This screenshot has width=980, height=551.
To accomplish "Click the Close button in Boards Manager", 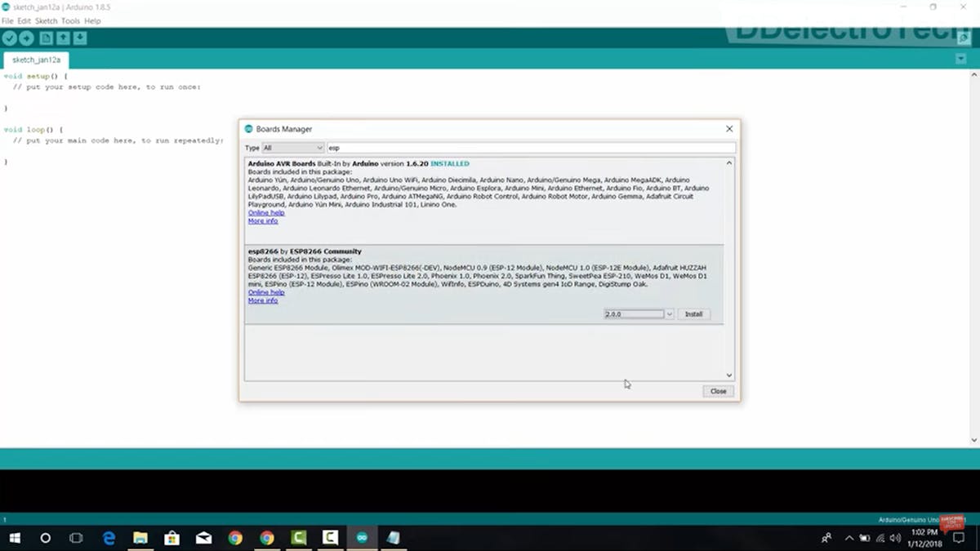I will [718, 391].
